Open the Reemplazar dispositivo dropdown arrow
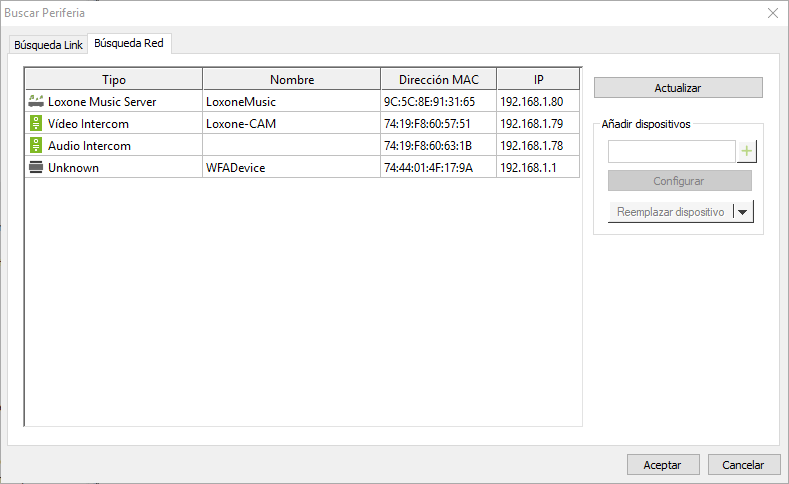The height and width of the screenshot is (484, 789). pos(742,212)
